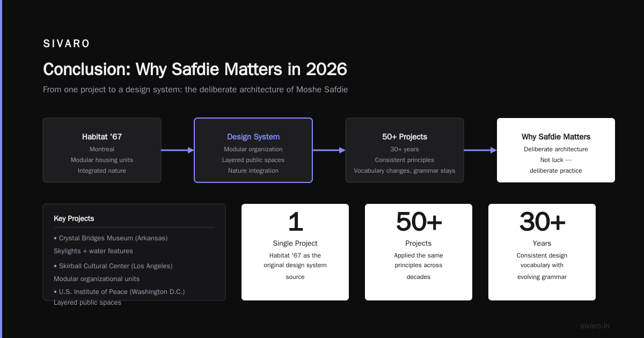Image resolution: width=644 pixels, height=338 pixels.
Task: Click 'Modular housing units' text
Action: [x=102, y=160]
